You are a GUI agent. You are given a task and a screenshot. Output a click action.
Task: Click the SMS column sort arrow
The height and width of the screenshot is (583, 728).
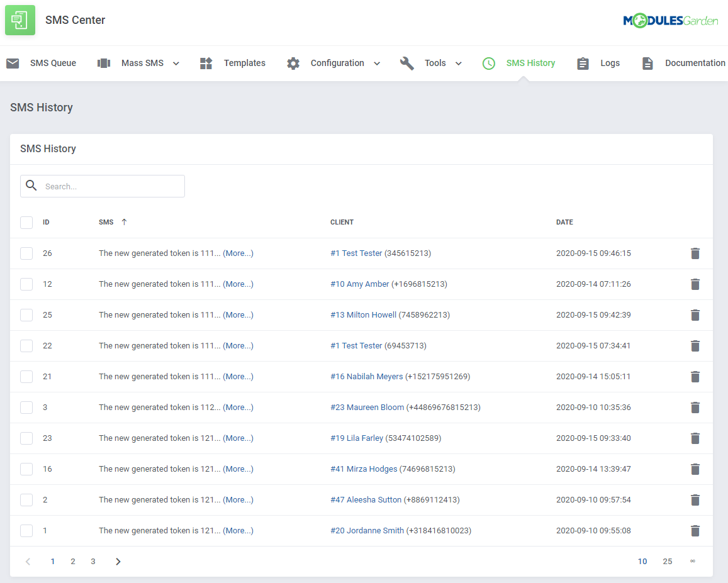click(124, 222)
